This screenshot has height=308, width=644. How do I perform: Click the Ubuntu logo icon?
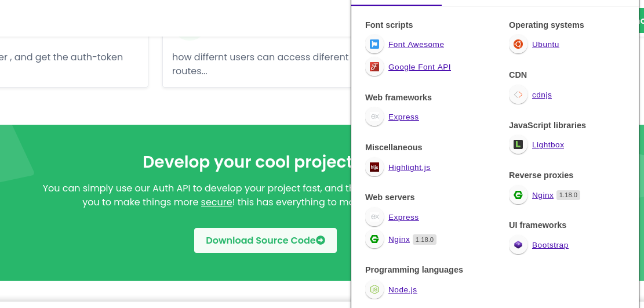click(x=518, y=45)
